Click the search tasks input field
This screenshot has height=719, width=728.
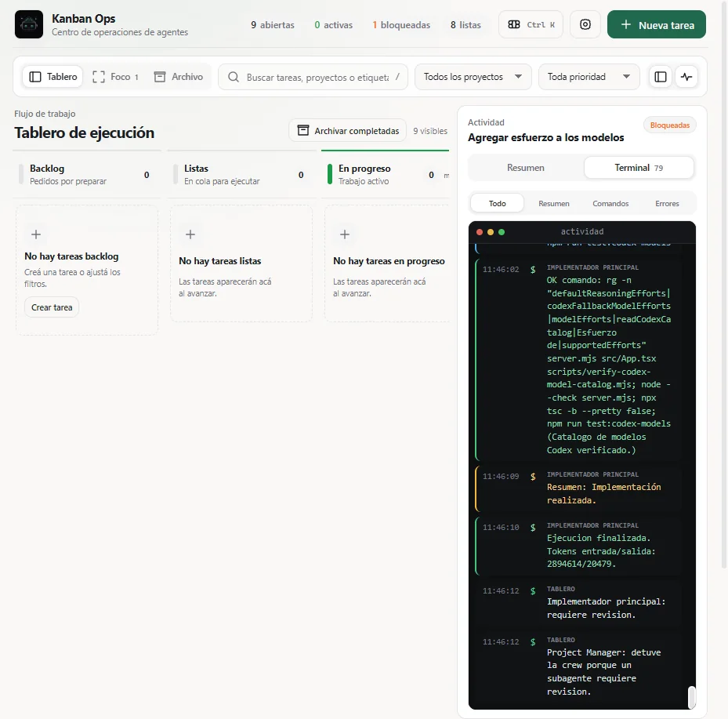pos(313,77)
